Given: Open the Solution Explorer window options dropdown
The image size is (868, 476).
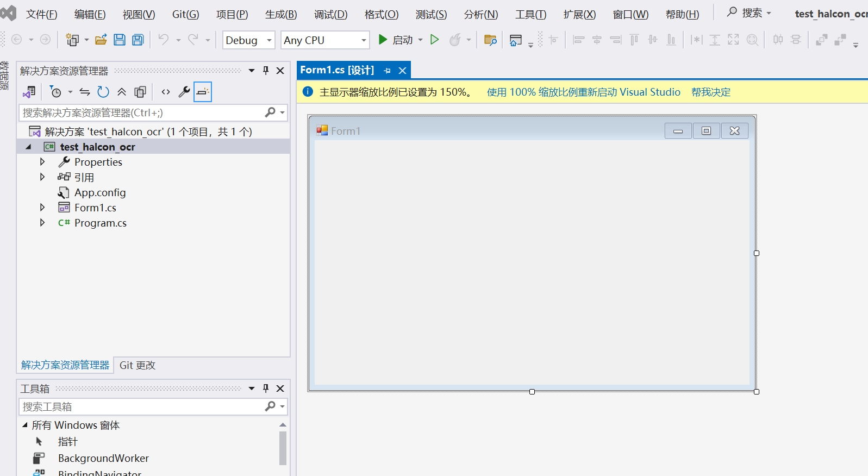Looking at the screenshot, I should pyautogui.click(x=252, y=71).
